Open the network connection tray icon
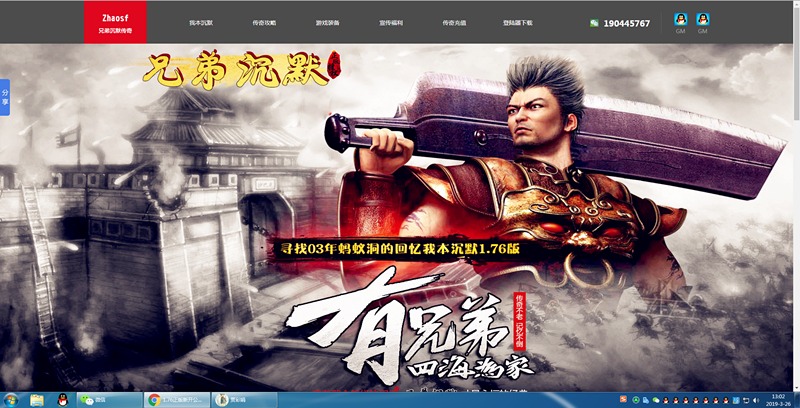 [x=746, y=400]
